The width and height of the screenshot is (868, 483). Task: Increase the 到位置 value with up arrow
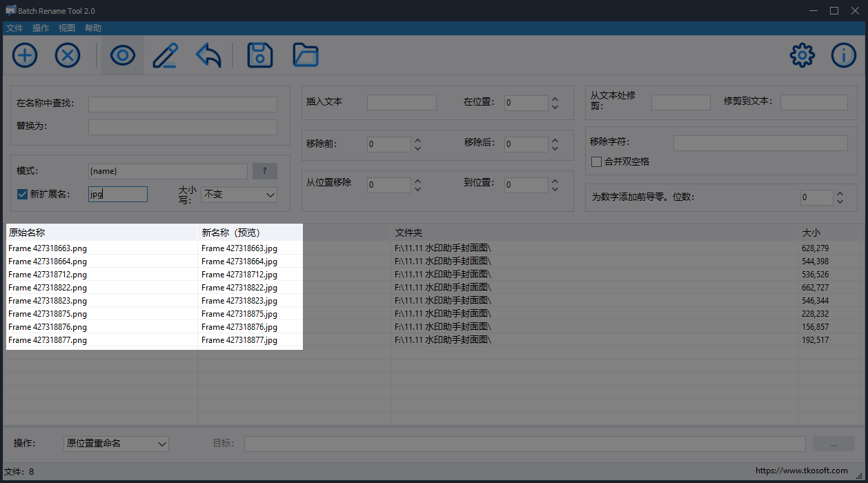(x=555, y=181)
